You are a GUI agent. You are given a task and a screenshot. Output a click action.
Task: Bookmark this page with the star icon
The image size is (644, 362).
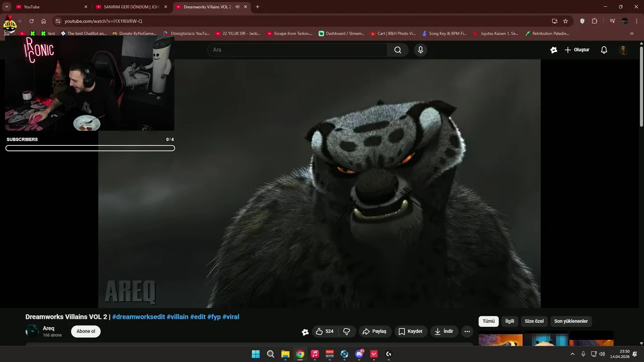click(x=566, y=21)
